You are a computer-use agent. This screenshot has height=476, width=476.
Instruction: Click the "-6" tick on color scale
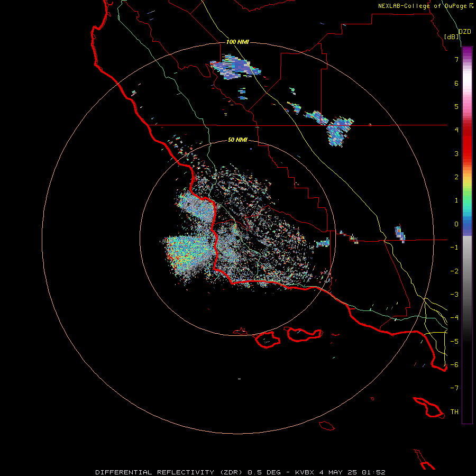point(454,365)
